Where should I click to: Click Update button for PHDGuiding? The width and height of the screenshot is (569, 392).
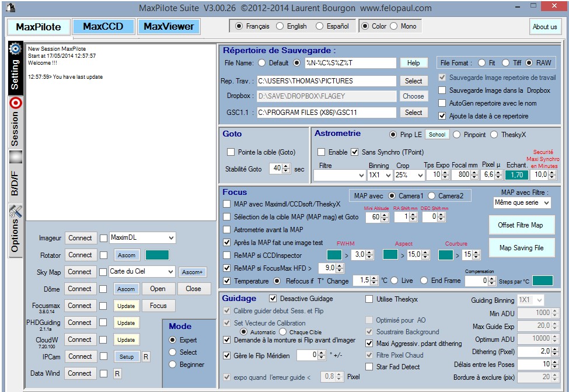(x=126, y=323)
